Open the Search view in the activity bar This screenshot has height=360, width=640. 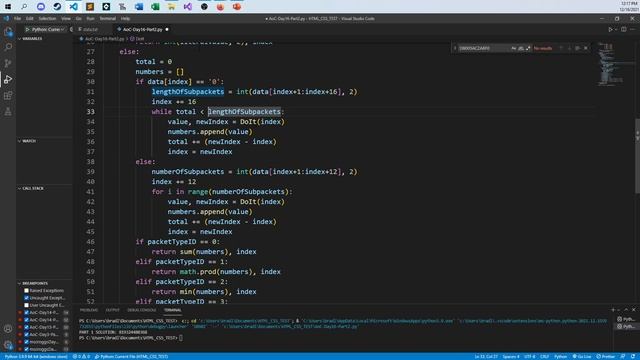pos(8,47)
